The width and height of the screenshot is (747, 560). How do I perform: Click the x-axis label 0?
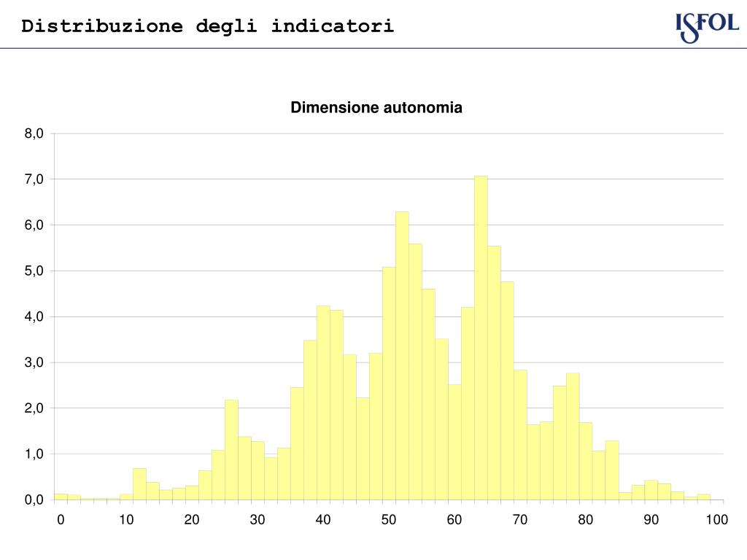61,519
